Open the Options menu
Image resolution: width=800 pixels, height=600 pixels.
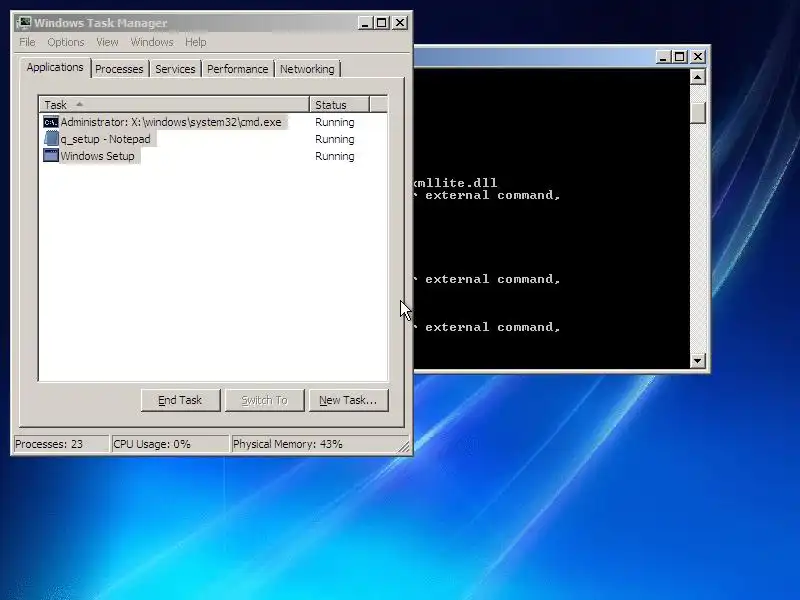click(x=66, y=42)
